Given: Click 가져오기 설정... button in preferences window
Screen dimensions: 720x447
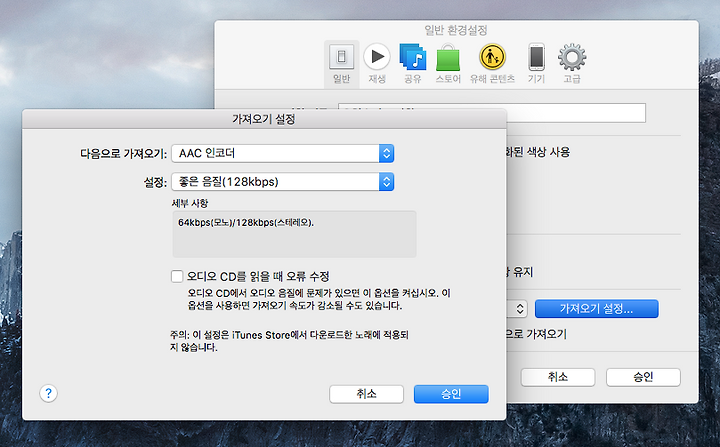Looking at the screenshot, I should (x=596, y=309).
